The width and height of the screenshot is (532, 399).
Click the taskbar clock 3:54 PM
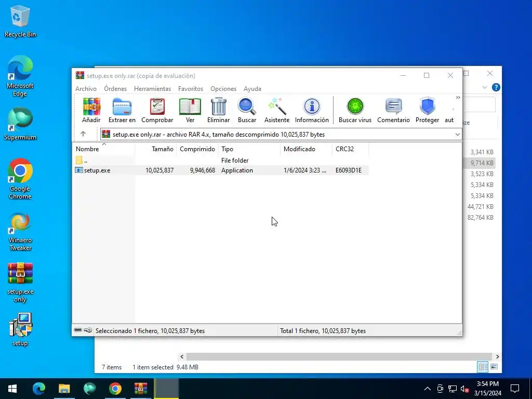487,389
